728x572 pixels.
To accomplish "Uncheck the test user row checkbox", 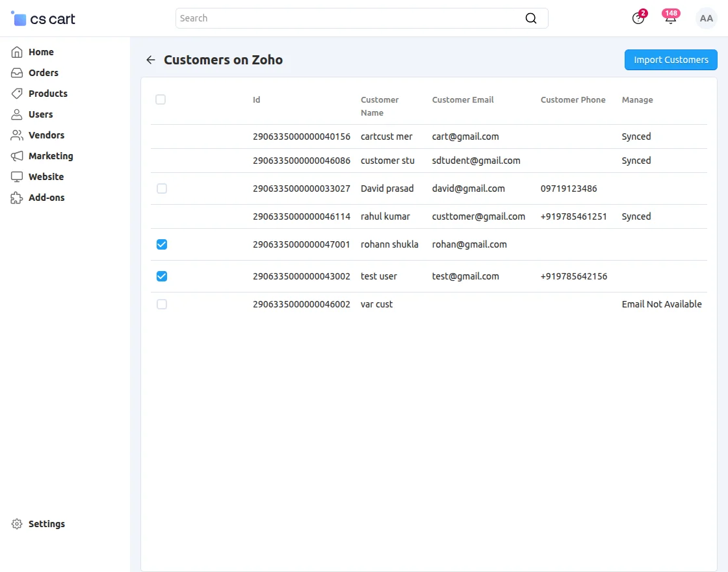I will pyautogui.click(x=162, y=276).
